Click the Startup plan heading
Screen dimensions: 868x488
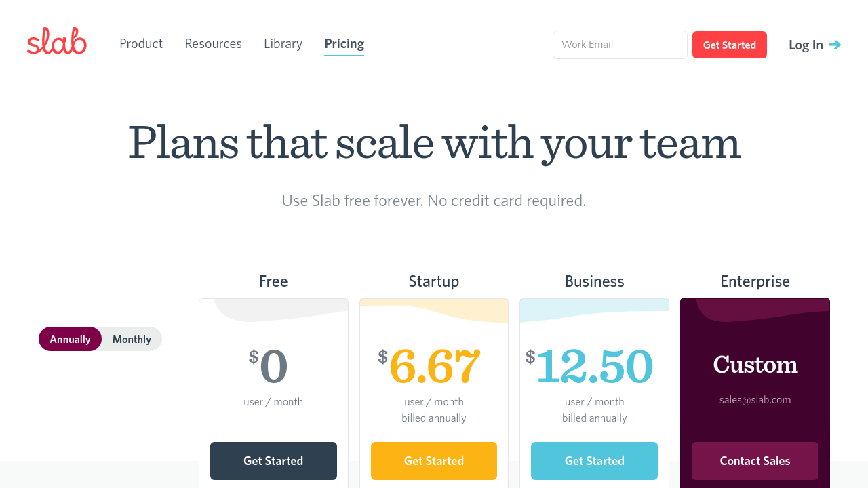pos(434,281)
